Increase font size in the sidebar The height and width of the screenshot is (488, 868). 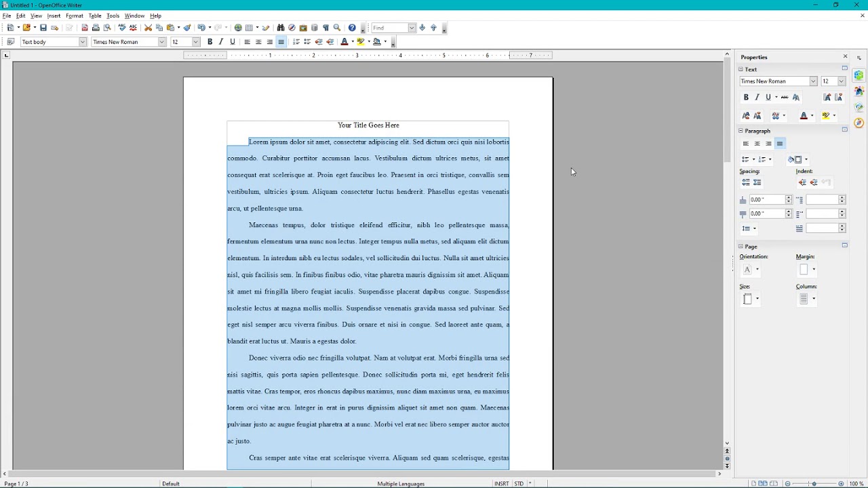tap(827, 97)
